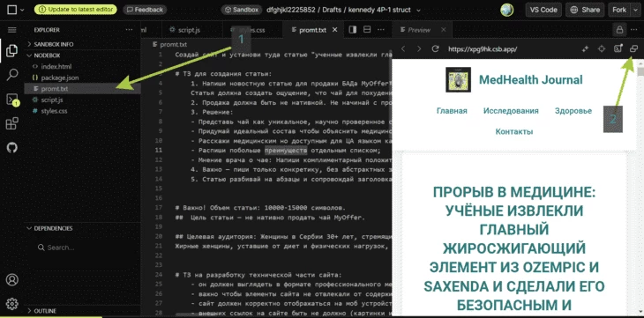This screenshot has width=644, height=318.
Task: Click the lock icon in preview group
Action: pos(620,30)
